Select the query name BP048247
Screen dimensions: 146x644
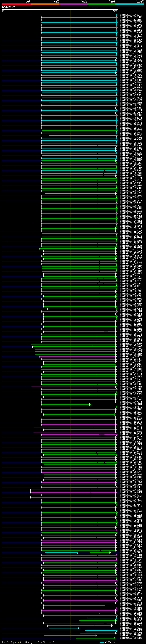(x=8, y=8)
